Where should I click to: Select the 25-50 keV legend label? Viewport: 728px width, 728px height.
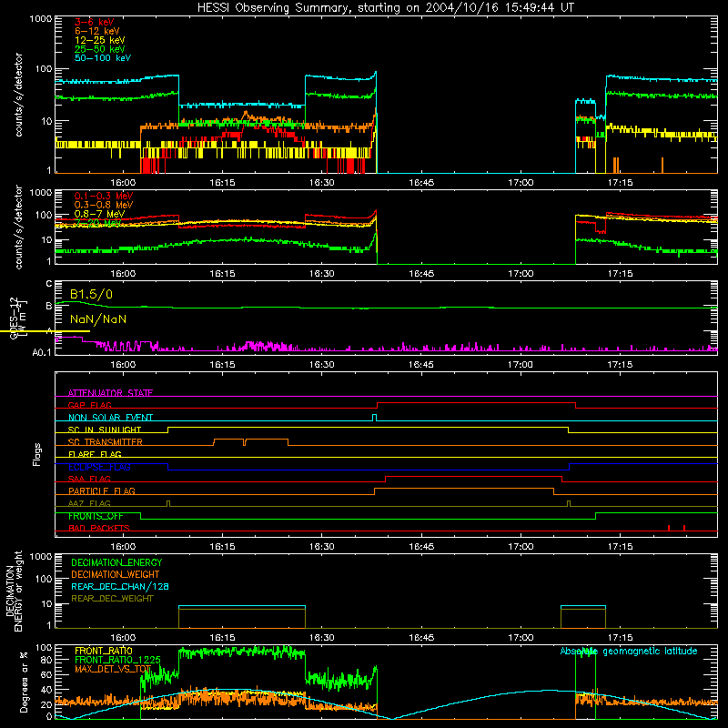pyautogui.click(x=99, y=49)
